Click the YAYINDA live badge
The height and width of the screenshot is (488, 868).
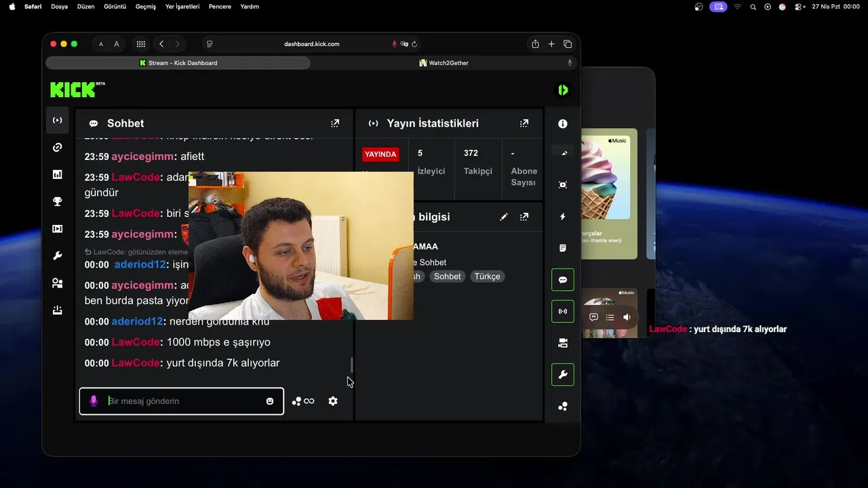click(x=380, y=154)
